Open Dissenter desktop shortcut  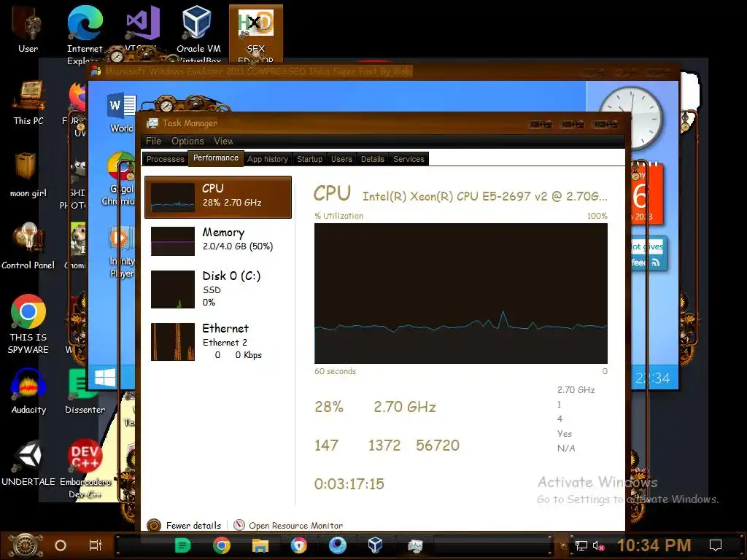coord(85,392)
